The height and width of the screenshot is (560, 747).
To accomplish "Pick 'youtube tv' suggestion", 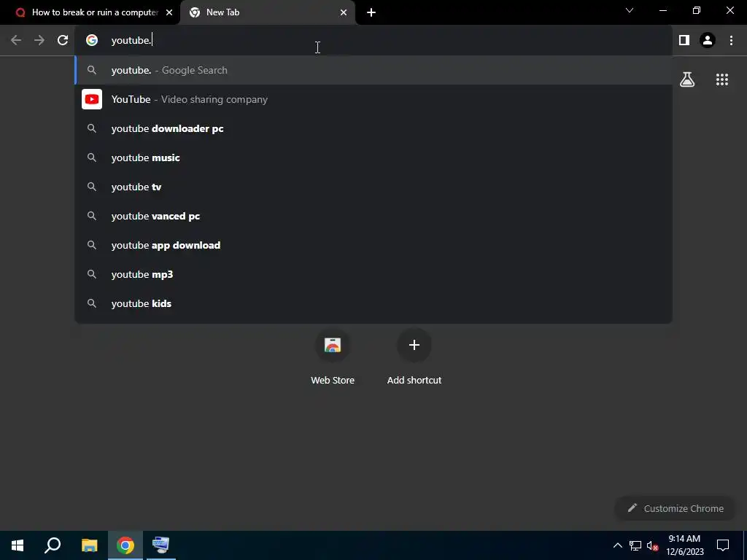I will coord(373,187).
